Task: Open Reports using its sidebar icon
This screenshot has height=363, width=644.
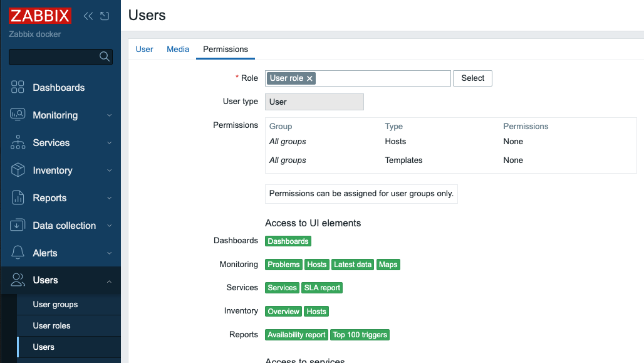Action: (x=17, y=197)
